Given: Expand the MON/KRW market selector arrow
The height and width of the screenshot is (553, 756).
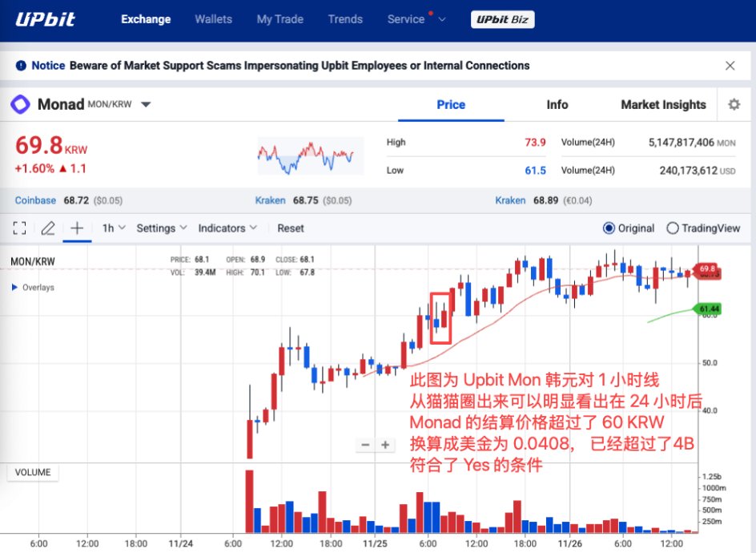Looking at the screenshot, I should pyautogui.click(x=146, y=104).
